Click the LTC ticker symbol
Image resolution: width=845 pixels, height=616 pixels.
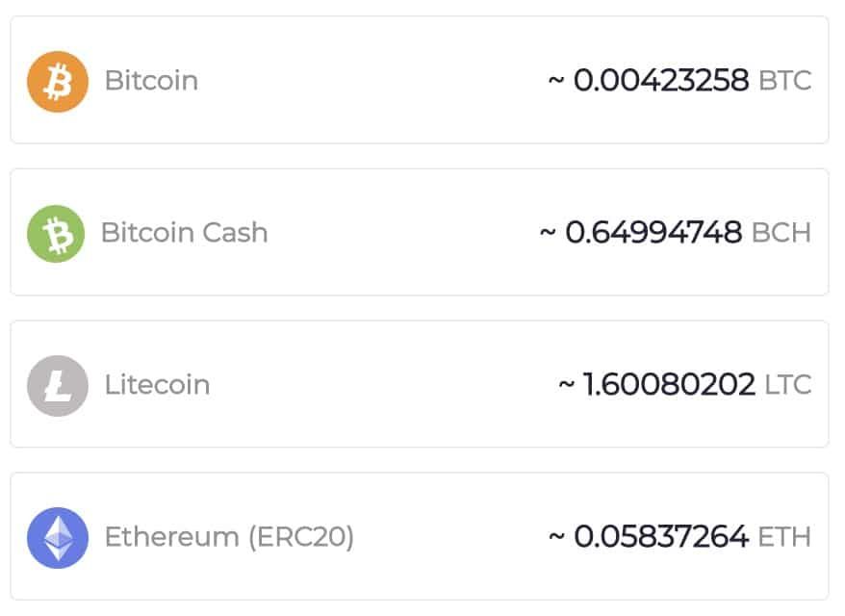pos(788,385)
